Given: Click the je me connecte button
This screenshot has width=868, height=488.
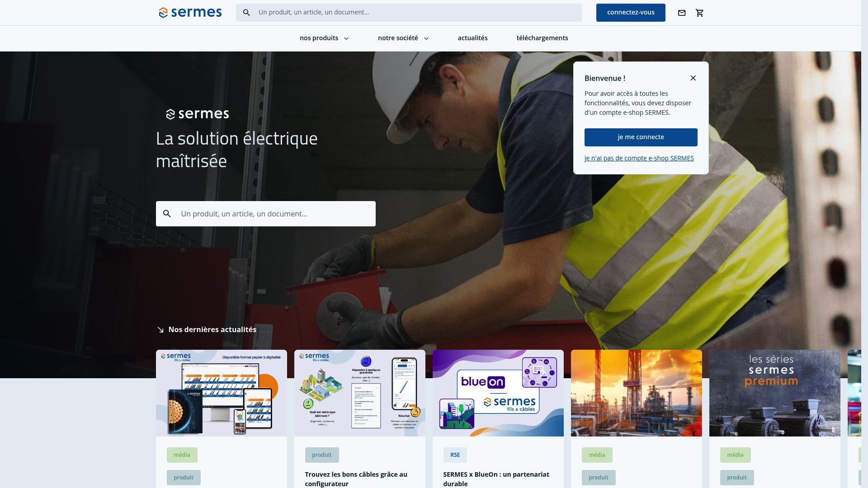Looking at the screenshot, I should pos(641,137).
